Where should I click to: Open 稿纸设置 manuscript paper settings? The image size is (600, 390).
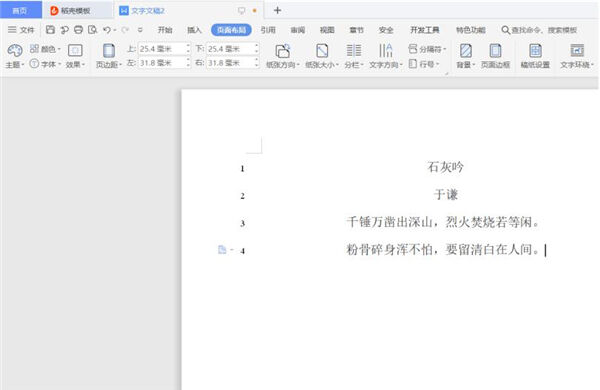(x=535, y=56)
